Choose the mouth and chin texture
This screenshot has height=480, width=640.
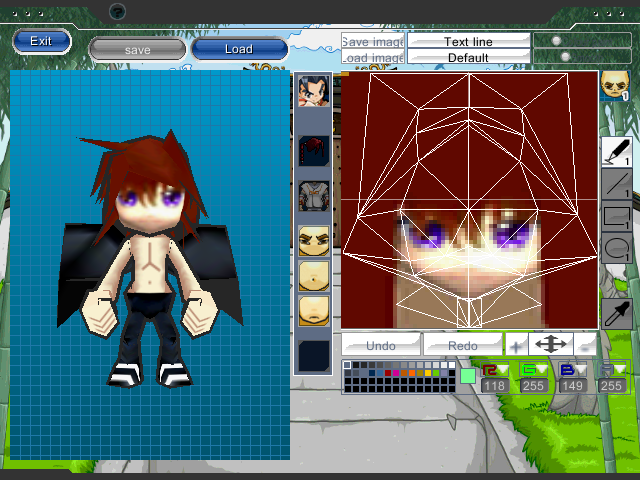pyautogui.click(x=313, y=311)
